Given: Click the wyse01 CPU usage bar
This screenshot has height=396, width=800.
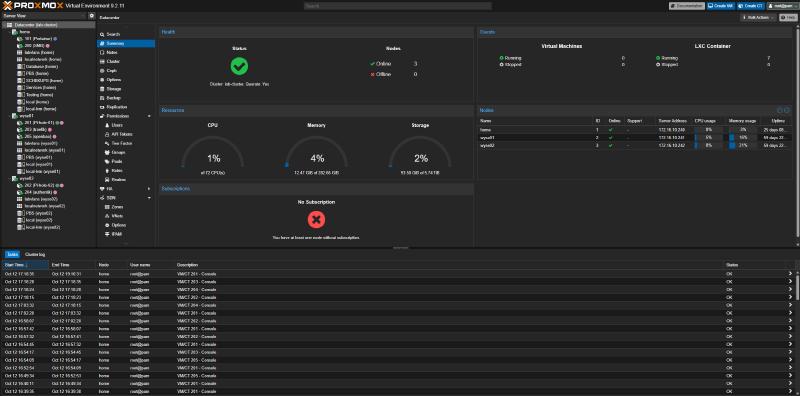Looking at the screenshot, I should [708, 138].
